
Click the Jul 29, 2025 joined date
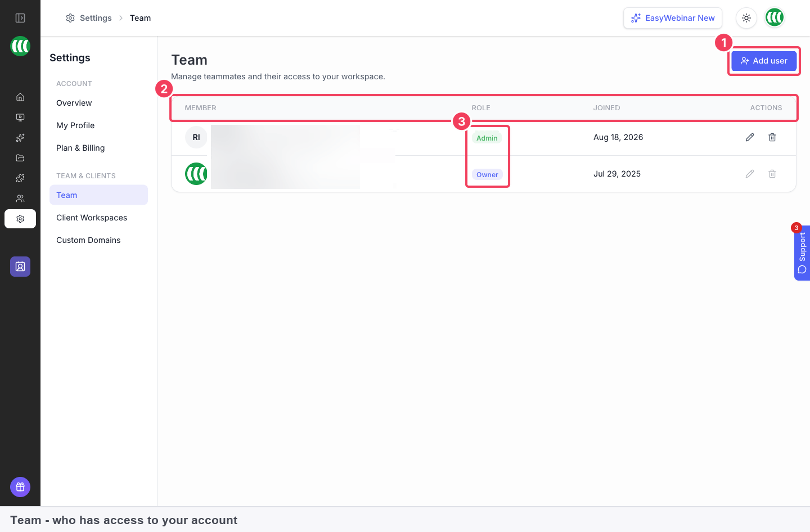[617, 174]
